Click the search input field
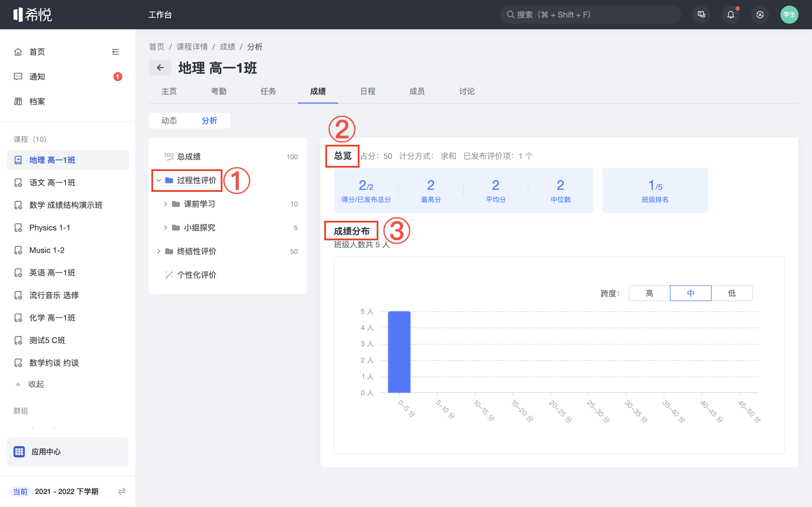 591,15
